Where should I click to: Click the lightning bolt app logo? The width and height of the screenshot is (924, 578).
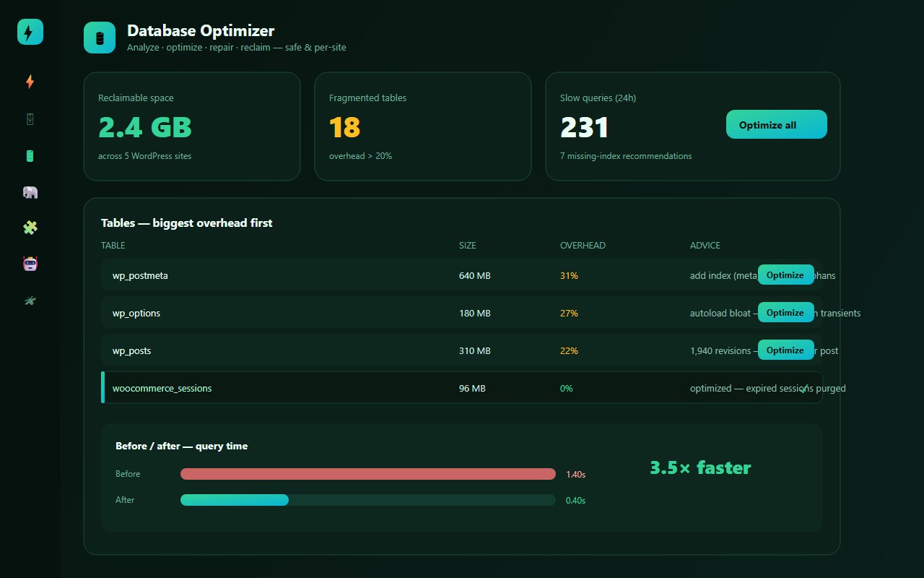click(x=30, y=32)
